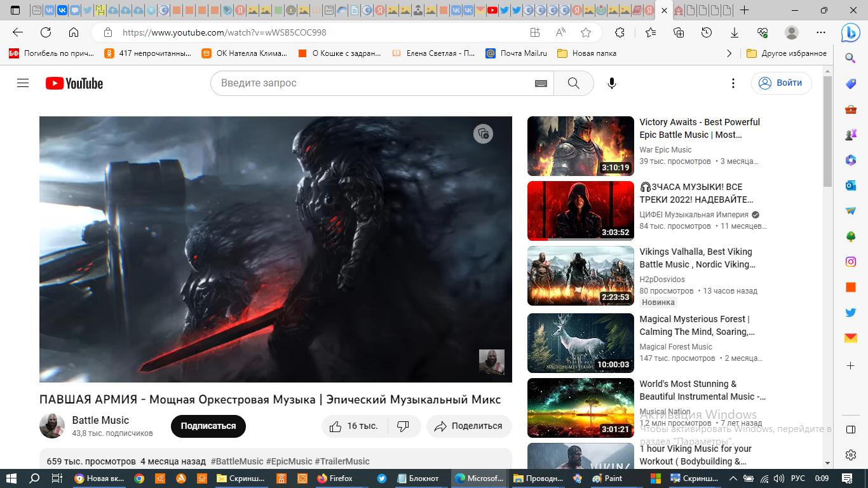The width and height of the screenshot is (868, 488).
Task: Switch to Paint on the taskbar
Action: point(607,478)
